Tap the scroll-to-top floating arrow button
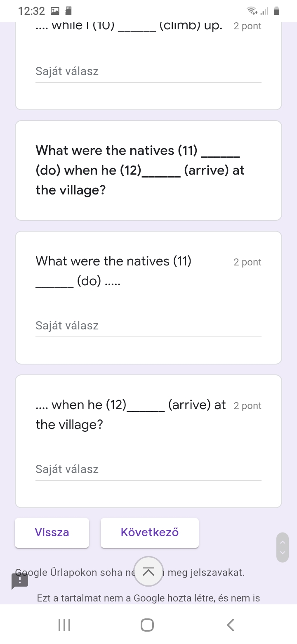This screenshot has height=644, width=297. (148, 571)
